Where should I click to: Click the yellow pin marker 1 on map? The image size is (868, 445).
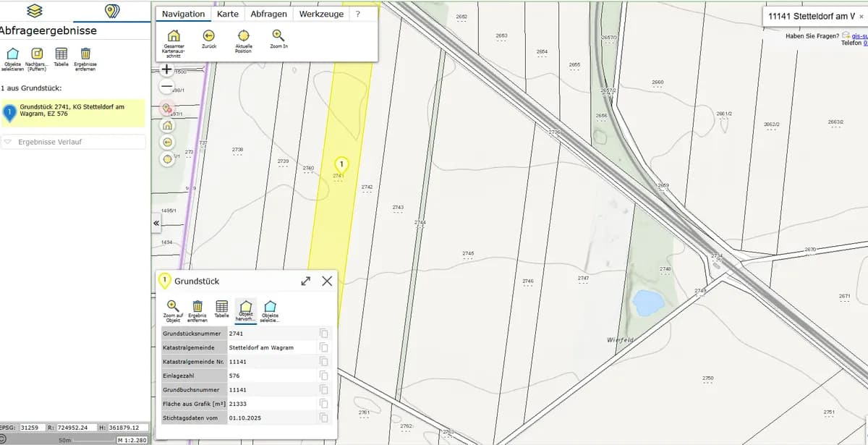point(341,165)
